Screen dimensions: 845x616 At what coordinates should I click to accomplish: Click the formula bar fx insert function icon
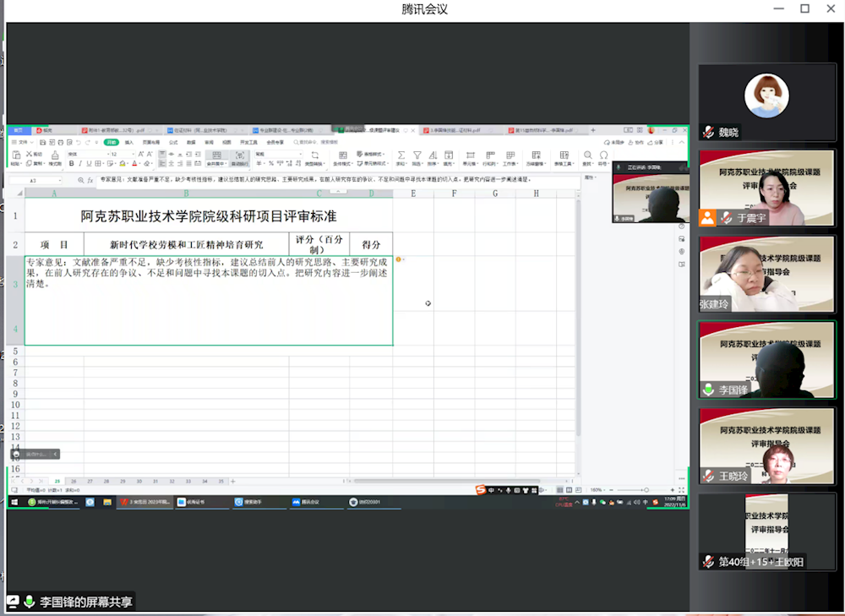coord(90,181)
